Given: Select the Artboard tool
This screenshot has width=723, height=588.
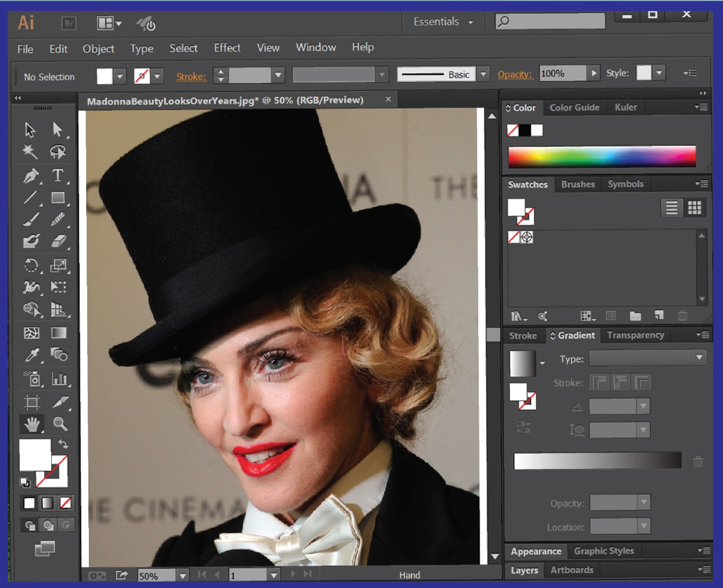Looking at the screenshot, I should coord(32,402).
